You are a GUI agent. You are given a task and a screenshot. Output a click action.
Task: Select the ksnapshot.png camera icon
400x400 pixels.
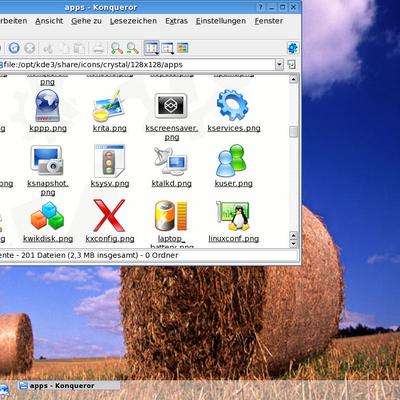click(x=47, y=160)
